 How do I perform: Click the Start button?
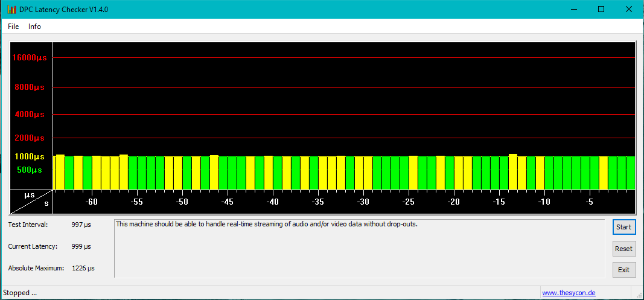point(624,227)
